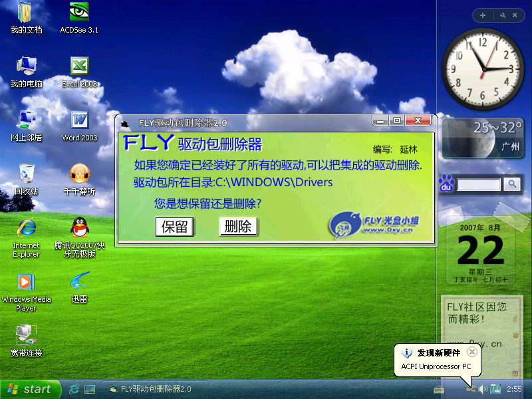Click the 删除 (delete) button
Screen dimensions: 532x399
click(238, 226)
